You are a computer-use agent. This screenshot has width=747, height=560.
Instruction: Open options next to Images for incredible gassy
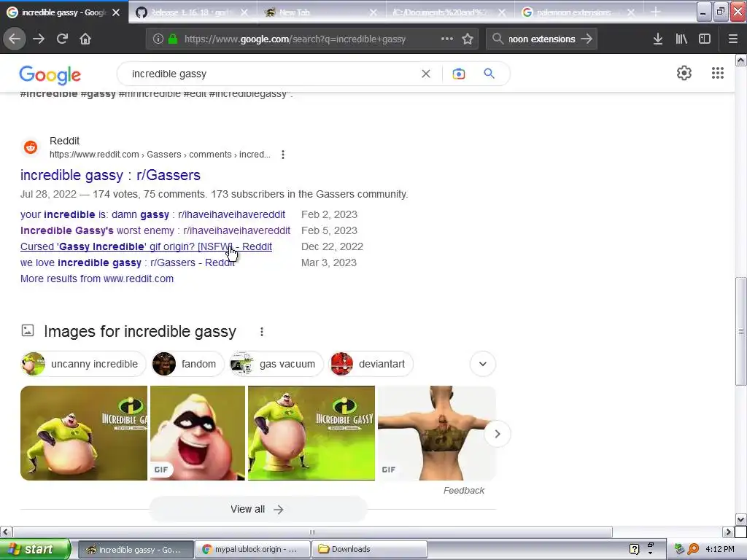[x=262, y=332]
